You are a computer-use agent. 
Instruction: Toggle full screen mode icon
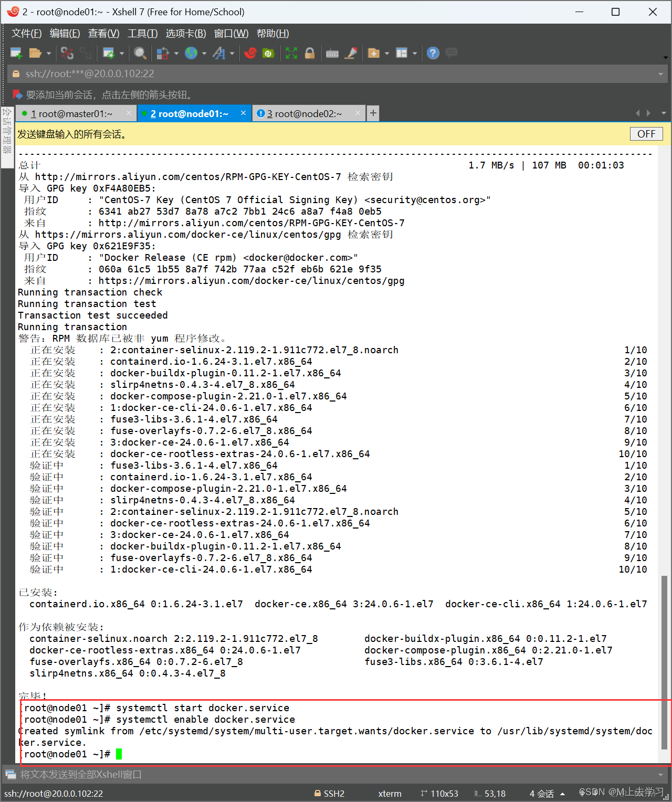(x=291, y=53)
